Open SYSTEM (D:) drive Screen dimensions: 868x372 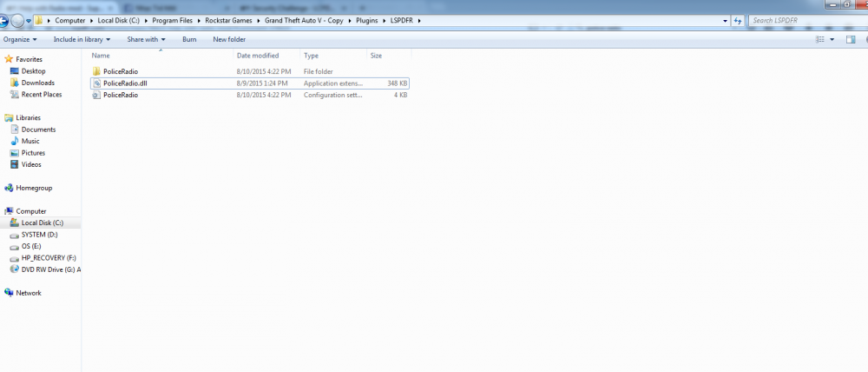coord(39,235)
